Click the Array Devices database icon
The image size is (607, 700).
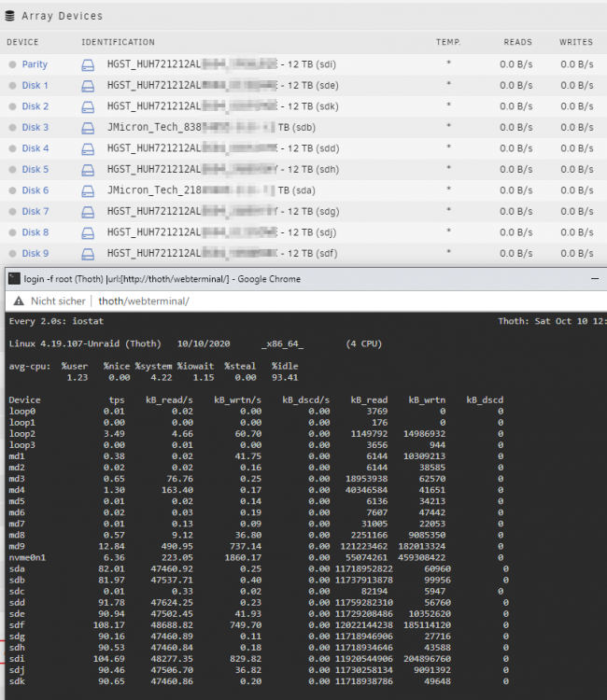(10, 16)
